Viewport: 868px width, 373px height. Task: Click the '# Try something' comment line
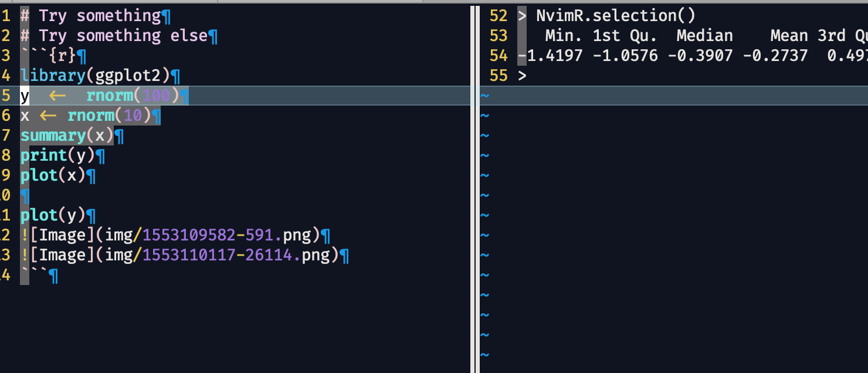91,15
